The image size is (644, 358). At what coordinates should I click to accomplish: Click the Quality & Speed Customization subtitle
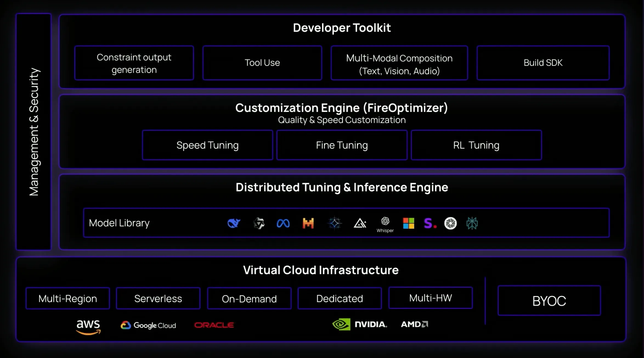pyautogui.click(x=342, y=120)
